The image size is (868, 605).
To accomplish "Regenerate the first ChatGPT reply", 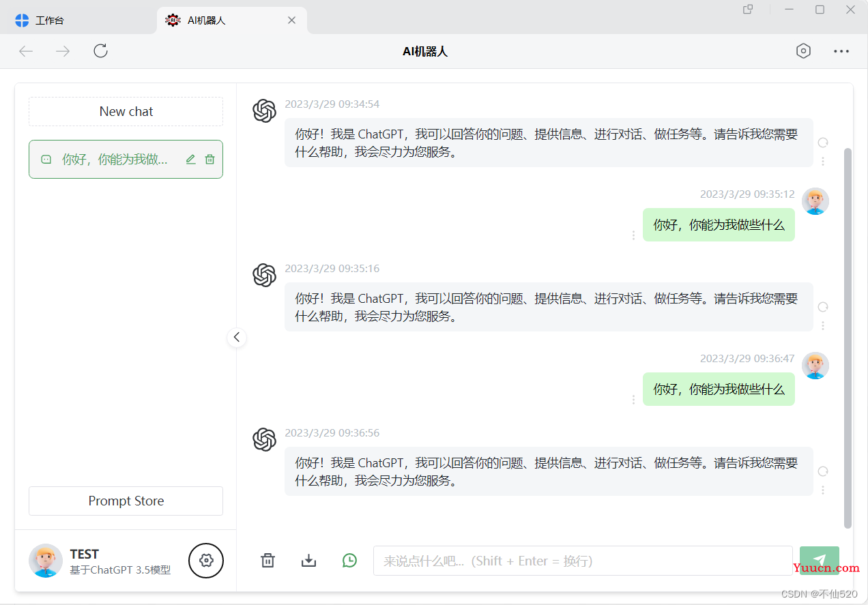I will (823, 143).
